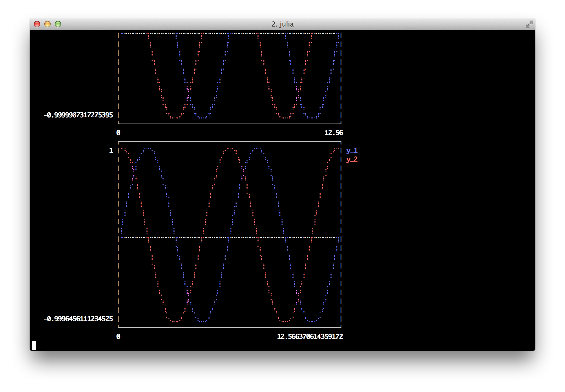This screenshot has height=392, width=565.
Task: Minimize terminal using the yellow button
Action: point(47,24)
